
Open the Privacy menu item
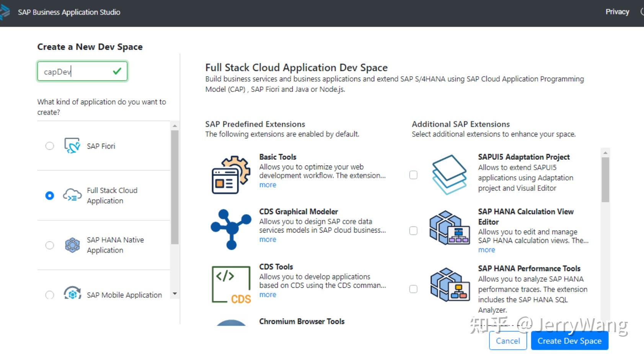(x=617, y=11)
